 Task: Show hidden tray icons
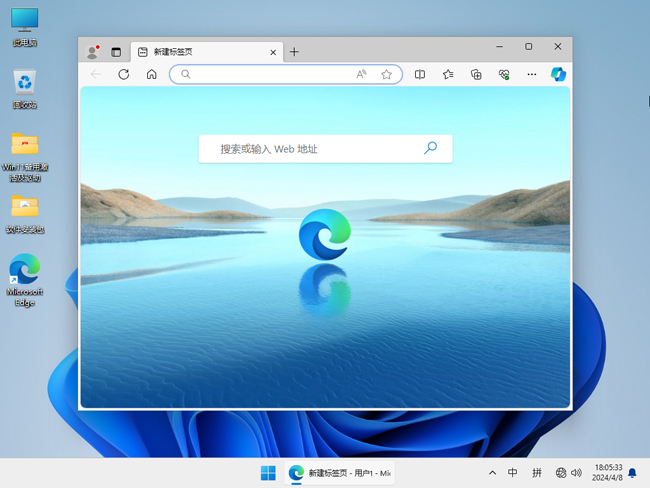pos(492,473)
